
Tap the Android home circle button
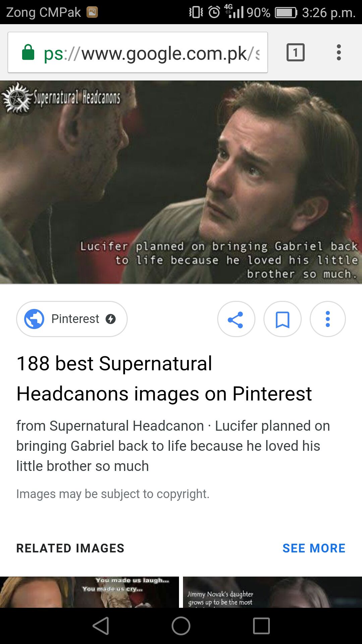pos(181,626)
